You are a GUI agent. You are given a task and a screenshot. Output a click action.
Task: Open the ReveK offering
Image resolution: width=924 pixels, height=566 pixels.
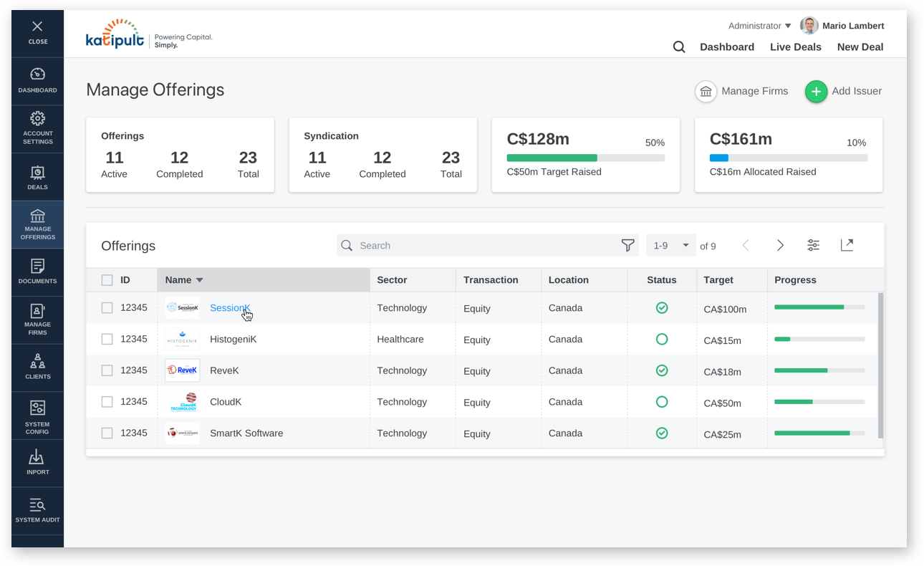(x=224, y=370)
